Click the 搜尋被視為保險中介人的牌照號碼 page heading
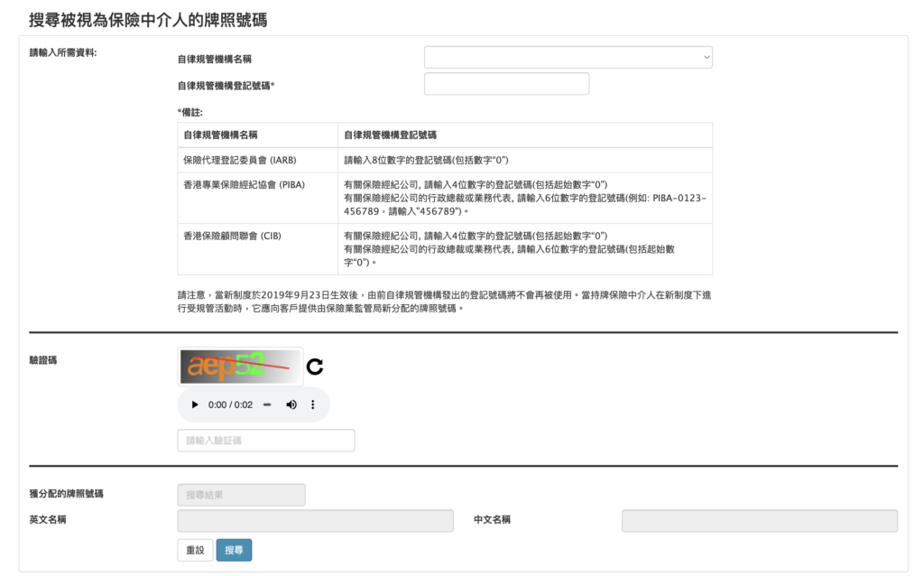Screen dimensions: 924x576 point(148,19)
